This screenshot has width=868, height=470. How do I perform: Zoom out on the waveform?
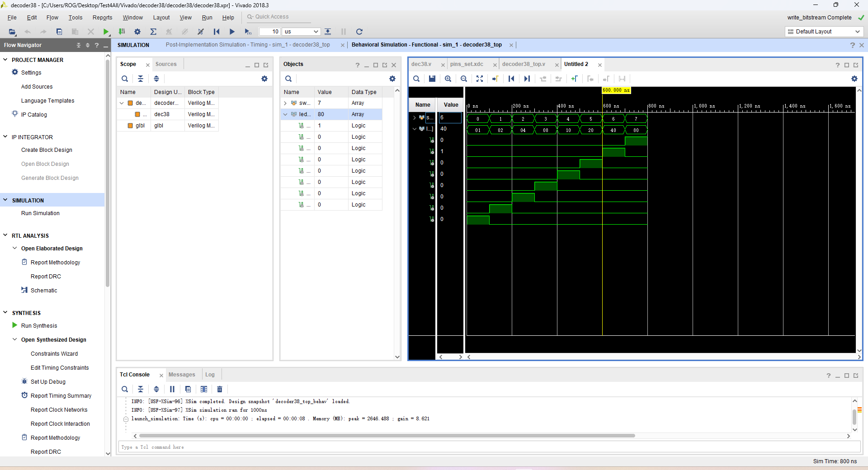(464, 79)
